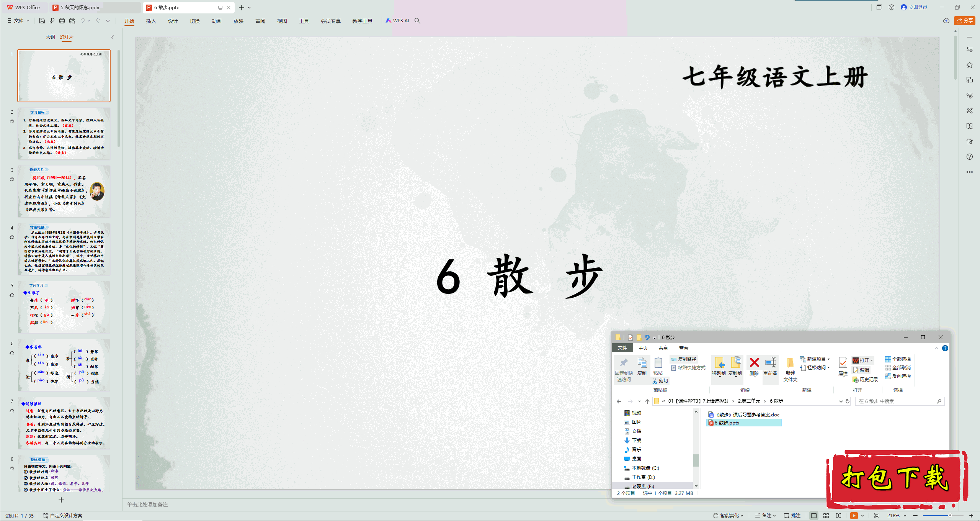
Task: Toggle the normal view button in status bar
Action: 814,516
